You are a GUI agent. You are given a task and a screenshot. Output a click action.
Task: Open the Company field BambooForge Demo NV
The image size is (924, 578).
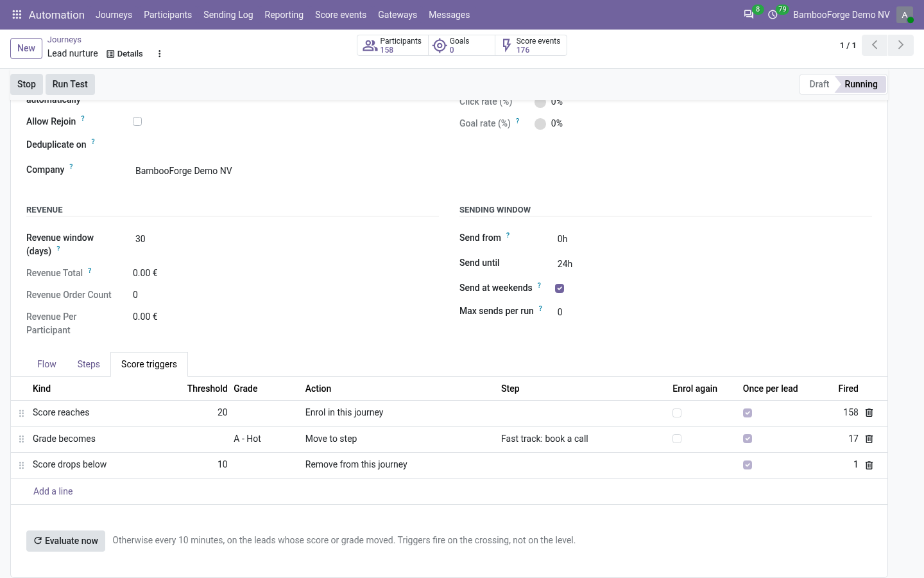tap(286, 171)
